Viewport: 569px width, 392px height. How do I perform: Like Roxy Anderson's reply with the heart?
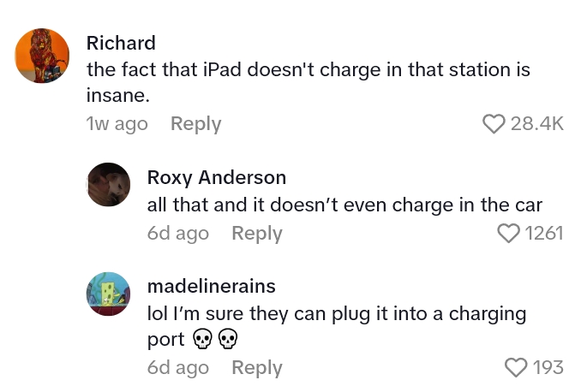[508, 233]
